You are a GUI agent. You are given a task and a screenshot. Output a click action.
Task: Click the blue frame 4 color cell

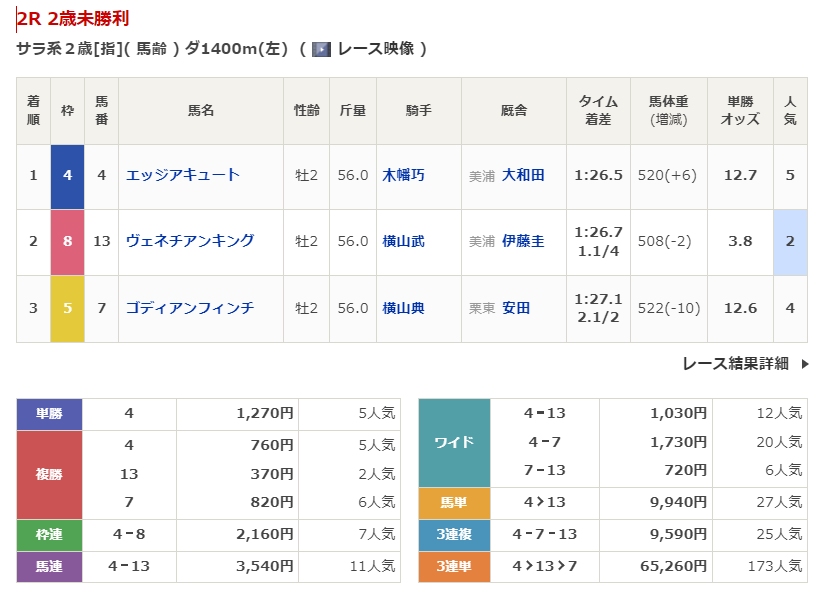pos(67,175)
